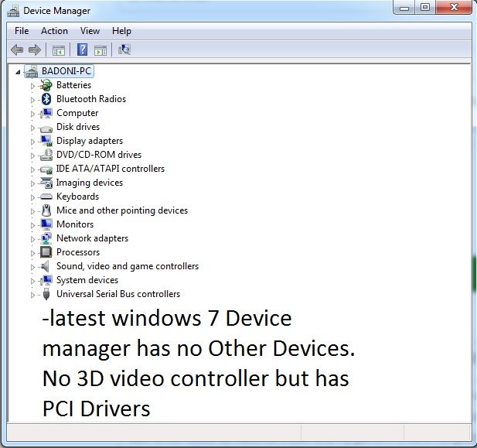Image resolution: width=477 pixels, height=448 pixels.
Task: Open the Action menu
Action: (54, 31)
